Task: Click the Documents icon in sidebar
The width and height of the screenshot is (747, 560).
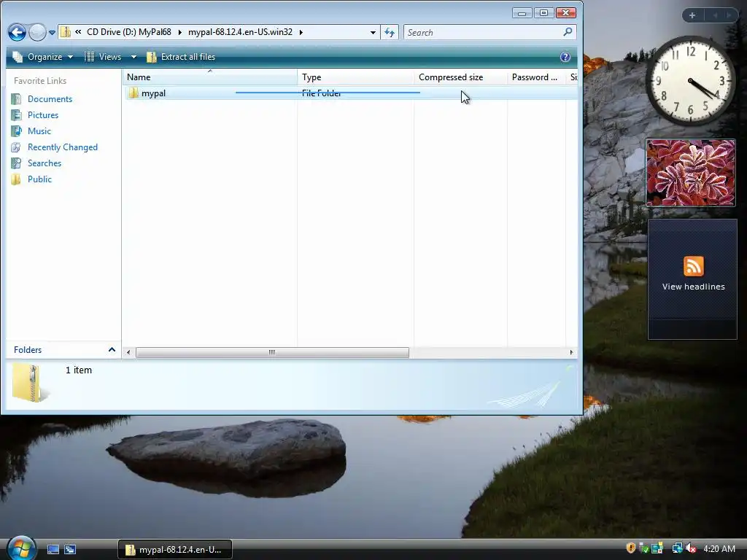Action: [x=16, y=99]
